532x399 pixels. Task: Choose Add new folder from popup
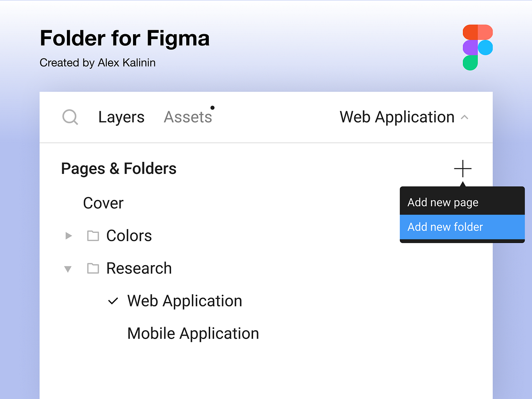(462, 227)
